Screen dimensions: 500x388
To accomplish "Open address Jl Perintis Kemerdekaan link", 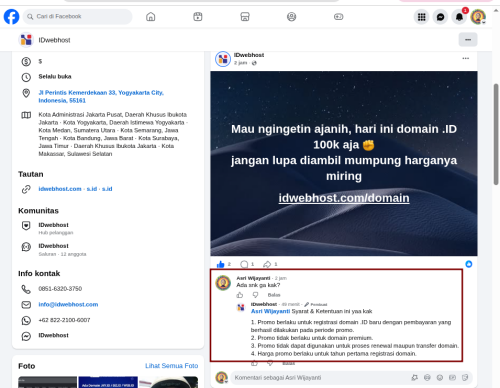I will [x=101, y=96].
